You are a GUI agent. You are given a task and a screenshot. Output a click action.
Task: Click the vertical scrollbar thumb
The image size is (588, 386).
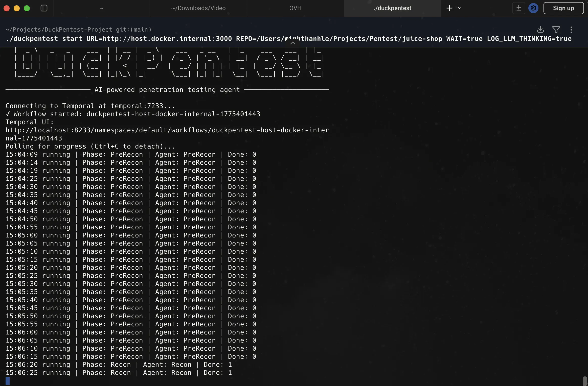[x=585, y=381]
